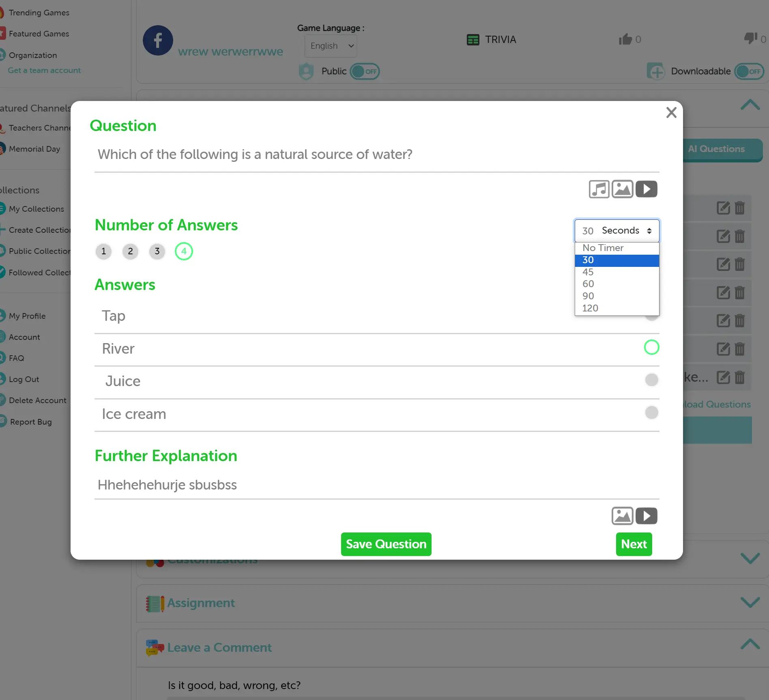The height and width of the screenshot is (700, 769).
Task: Add audio to the question via music icon
Action: [599, 189]
